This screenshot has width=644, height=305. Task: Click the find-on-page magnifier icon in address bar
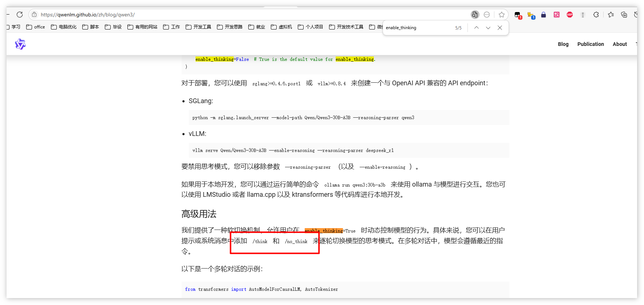pyautogui.click(x=475, y=15)
